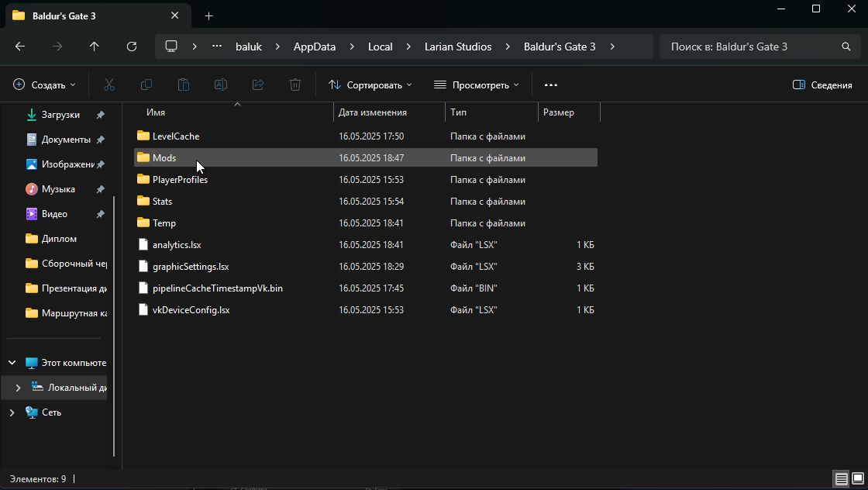Click the search magnifier icon
868x490 pixels.
[x=846, y=47]
